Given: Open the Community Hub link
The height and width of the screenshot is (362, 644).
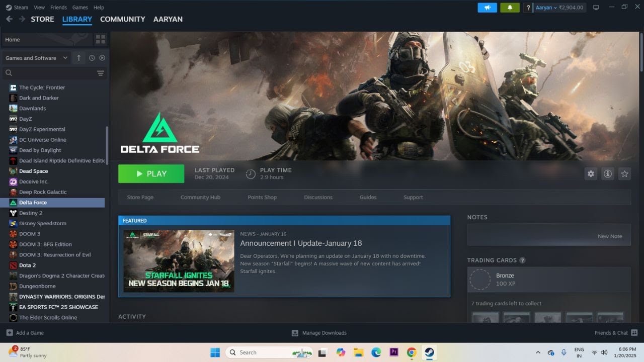Looking at the screenshot, I should point(200,197).
